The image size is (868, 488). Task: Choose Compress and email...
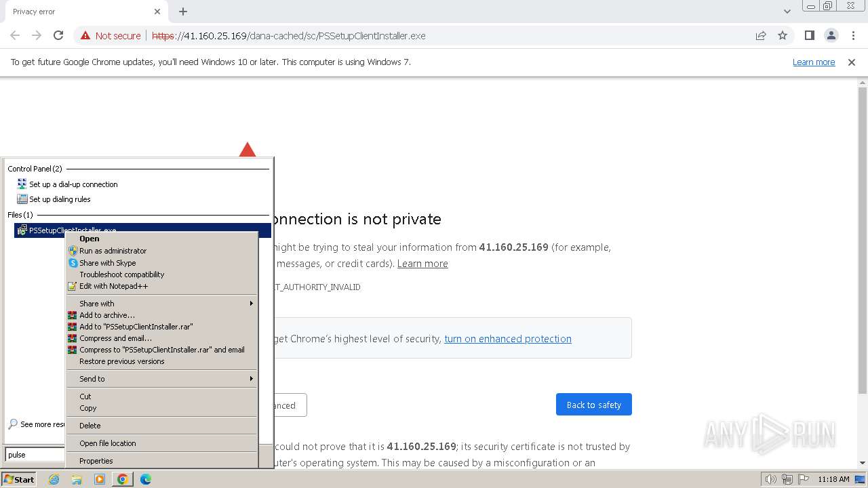click(x=162, y=338)
